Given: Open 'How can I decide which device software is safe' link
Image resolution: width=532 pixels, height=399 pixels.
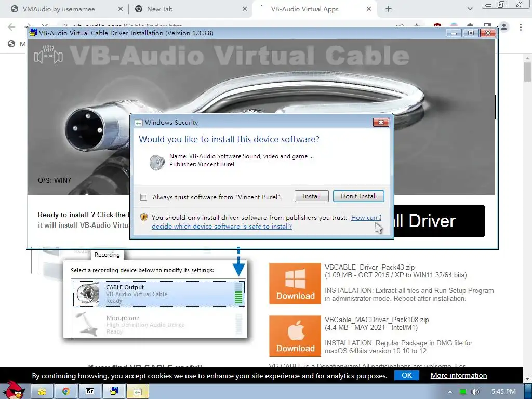Looking at the screenshot, I should 267,222.
